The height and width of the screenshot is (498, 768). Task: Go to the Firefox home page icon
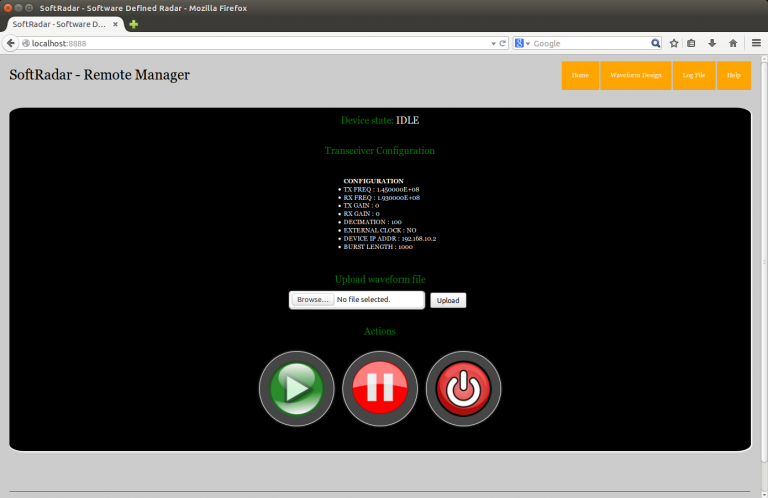click(x=733, y=43)
